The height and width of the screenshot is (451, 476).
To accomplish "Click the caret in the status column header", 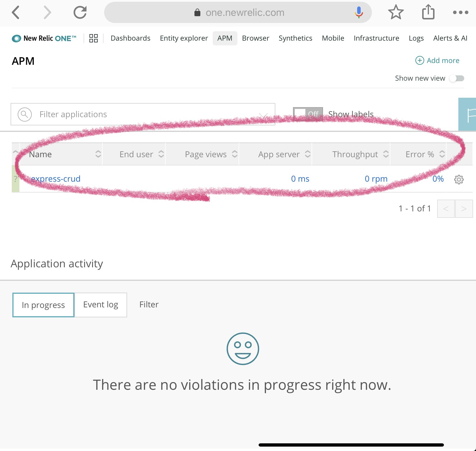I will pos(16,152).
